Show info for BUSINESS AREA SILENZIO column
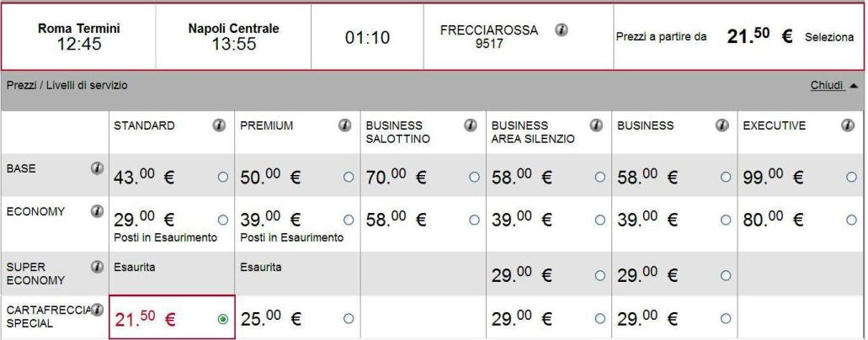This screenshot has height=340, width=868. (x=596, y=125)
